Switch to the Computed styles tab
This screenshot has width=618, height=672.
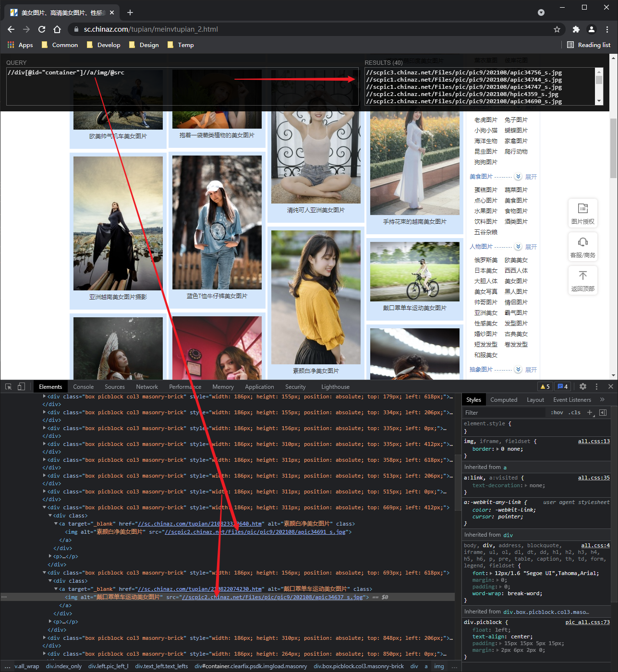pos(504,399)
